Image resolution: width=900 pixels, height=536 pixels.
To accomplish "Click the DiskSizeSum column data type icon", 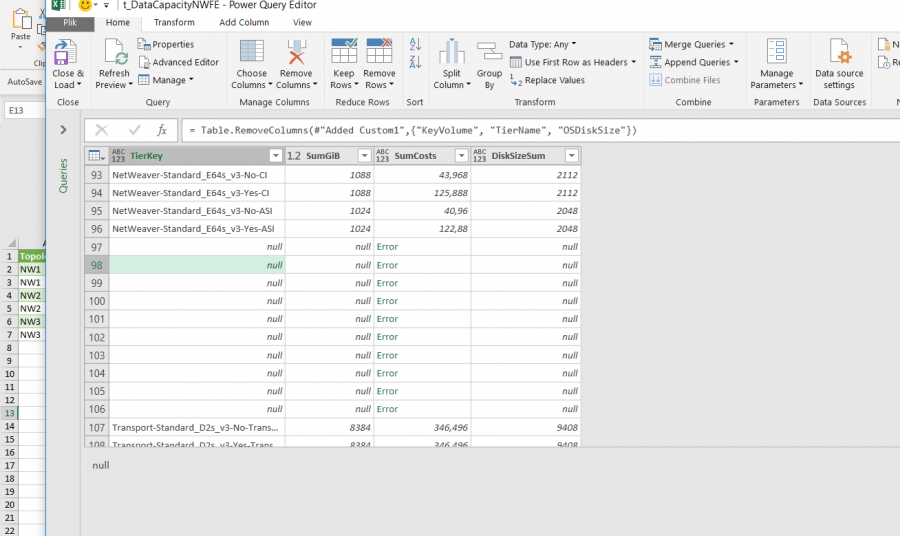I will 479,156.
